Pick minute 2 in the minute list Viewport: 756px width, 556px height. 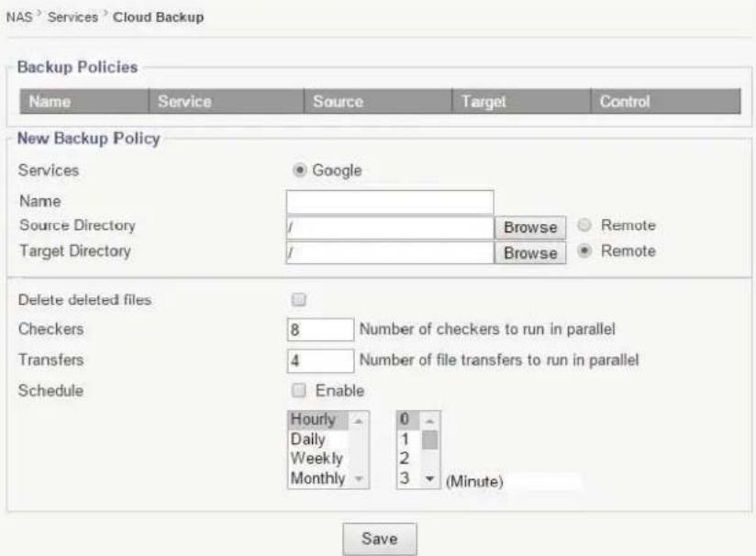pyautogui.click(x=408, y=458)
